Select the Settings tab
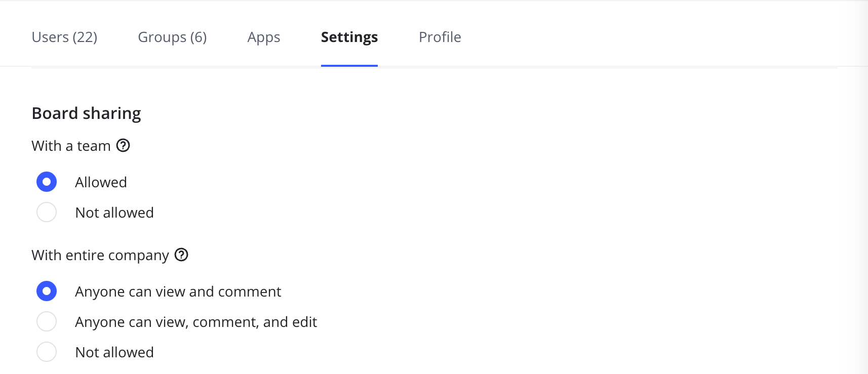The width and height of the screenshot is (868, 374). (349, 37)
